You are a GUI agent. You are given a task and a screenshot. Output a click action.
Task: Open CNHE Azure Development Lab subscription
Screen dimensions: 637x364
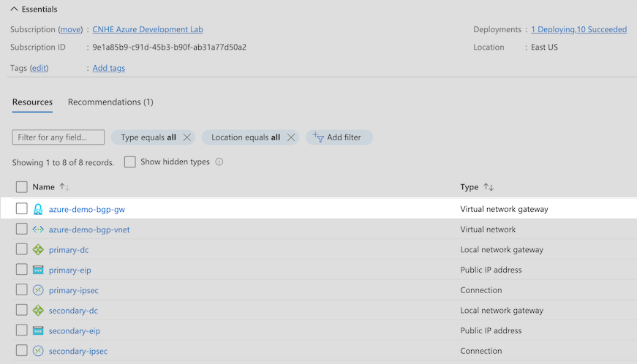coord(148,30)
